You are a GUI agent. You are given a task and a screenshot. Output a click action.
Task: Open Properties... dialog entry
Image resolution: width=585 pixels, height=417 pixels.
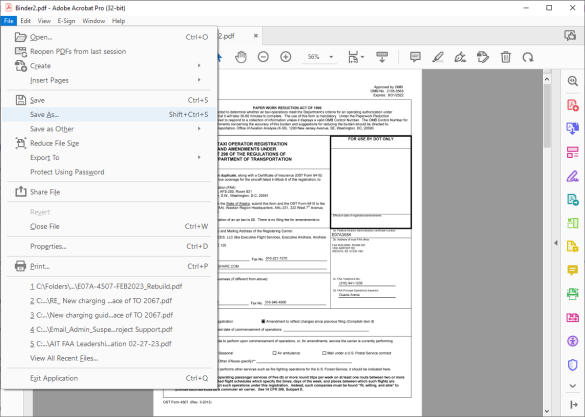[x=109, y=246]
